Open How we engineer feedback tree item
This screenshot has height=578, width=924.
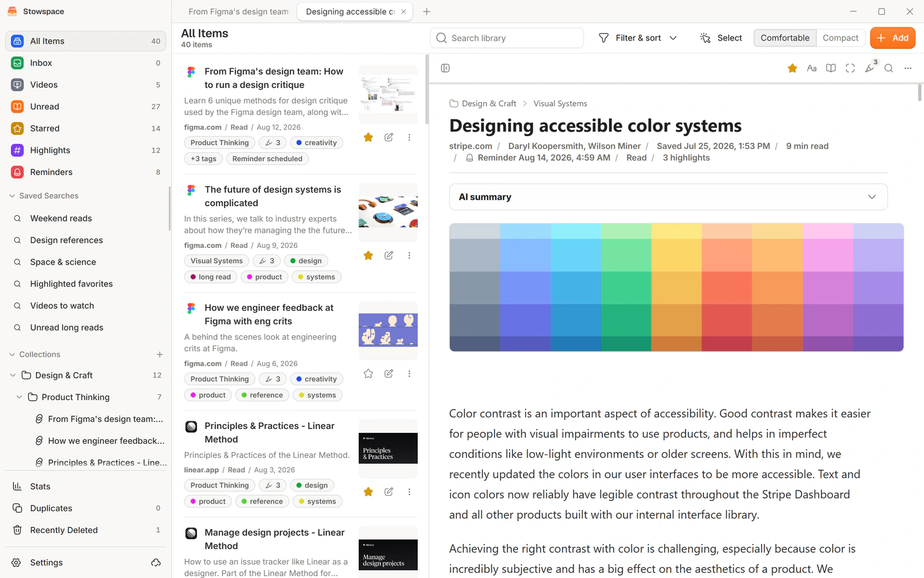click(99, 441)
